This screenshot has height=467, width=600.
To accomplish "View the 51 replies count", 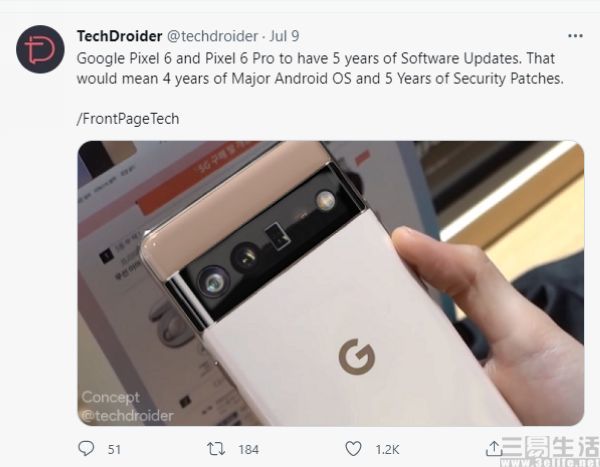I will 114,449.
